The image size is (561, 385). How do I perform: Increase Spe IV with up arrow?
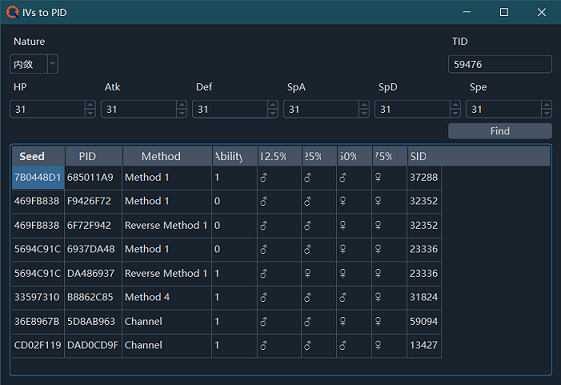pyautogui.click(x=546, y=105)
